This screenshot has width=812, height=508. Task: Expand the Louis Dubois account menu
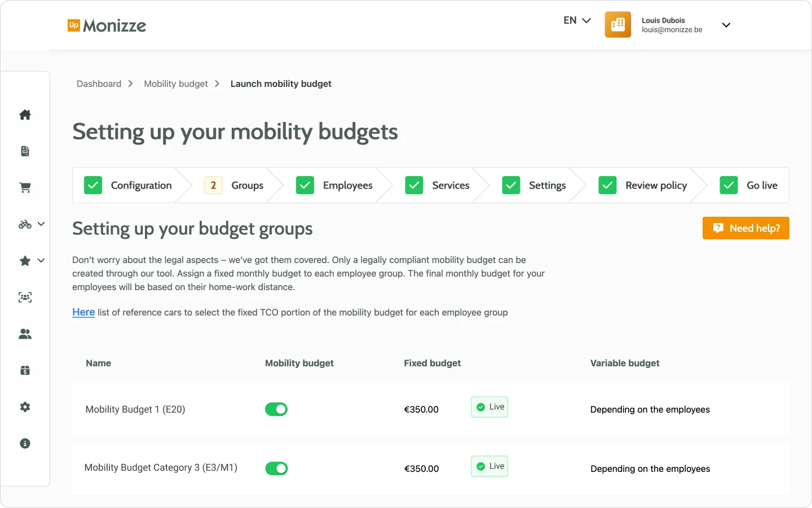726,25
